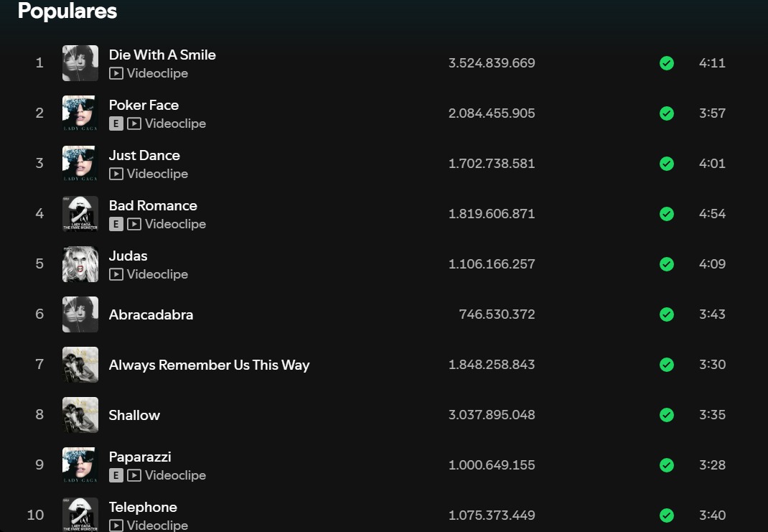Click the videoclip icon under Poker Face
Screen dimensions: 768x532
click(134, 123)
